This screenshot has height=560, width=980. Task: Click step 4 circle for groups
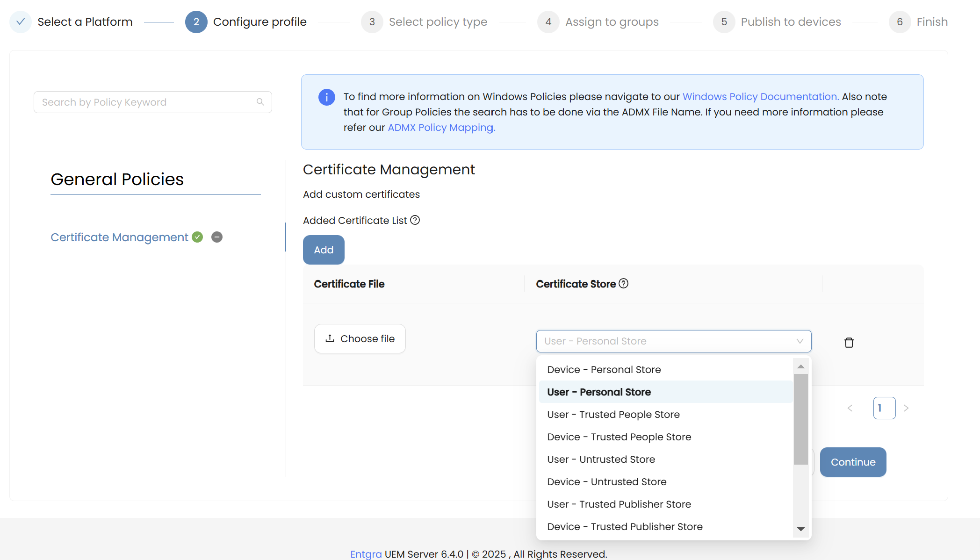(x=548, y=22)
